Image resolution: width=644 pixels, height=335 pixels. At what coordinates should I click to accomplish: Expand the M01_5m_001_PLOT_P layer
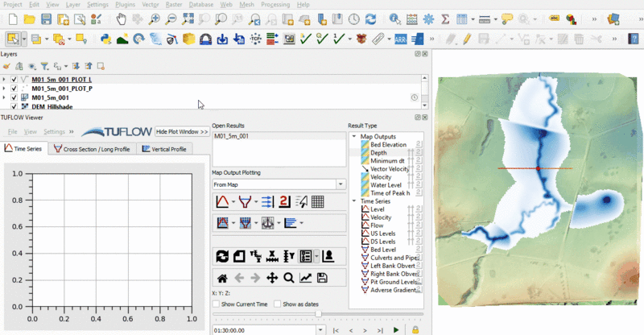(x=5, y=89)
